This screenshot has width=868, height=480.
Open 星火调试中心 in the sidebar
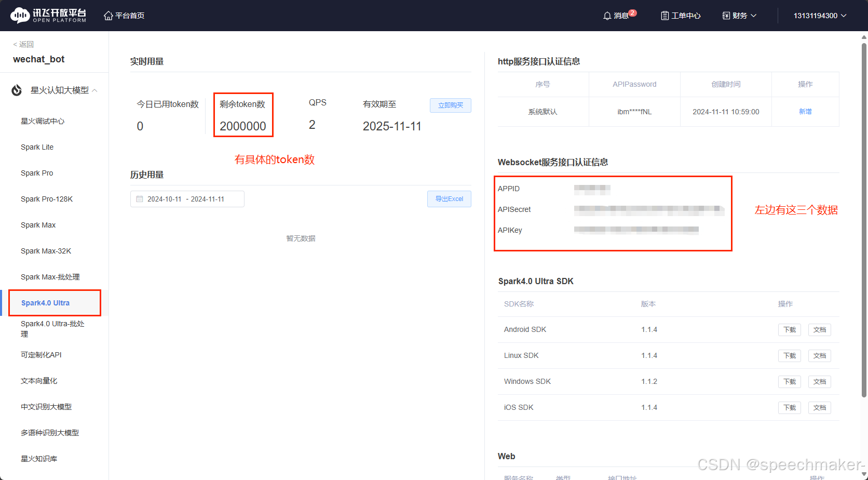[43, 121]
